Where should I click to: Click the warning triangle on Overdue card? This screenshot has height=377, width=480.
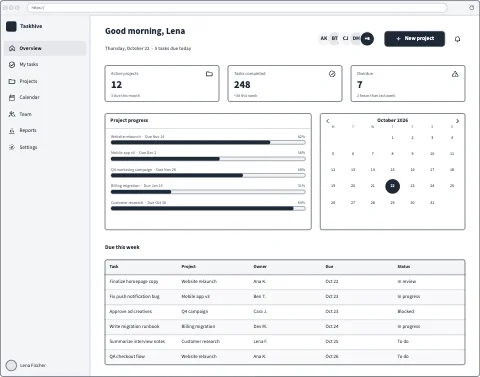click(455, 74)
